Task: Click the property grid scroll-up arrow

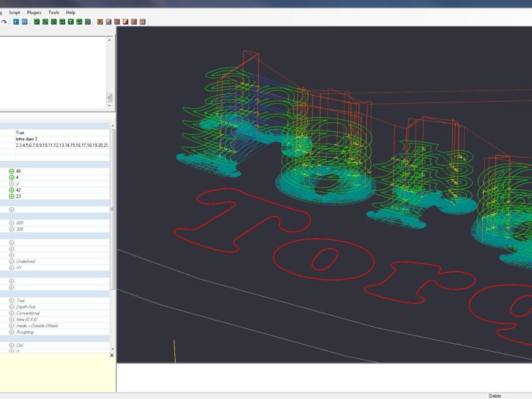Action: point(112,126)
